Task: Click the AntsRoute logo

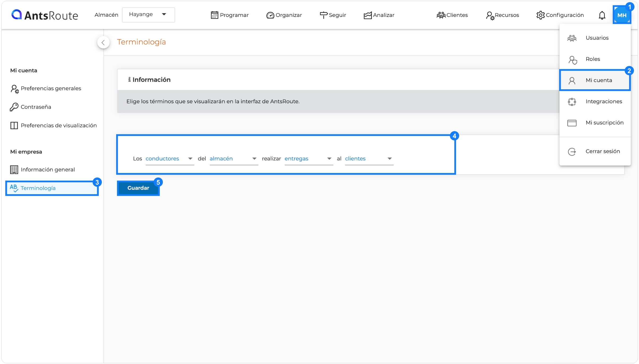Action: pos(45,15)
